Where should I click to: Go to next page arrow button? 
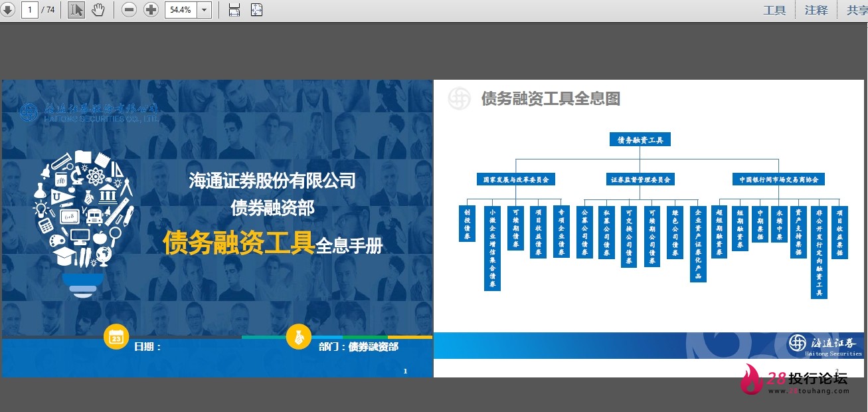pos(7,10)
